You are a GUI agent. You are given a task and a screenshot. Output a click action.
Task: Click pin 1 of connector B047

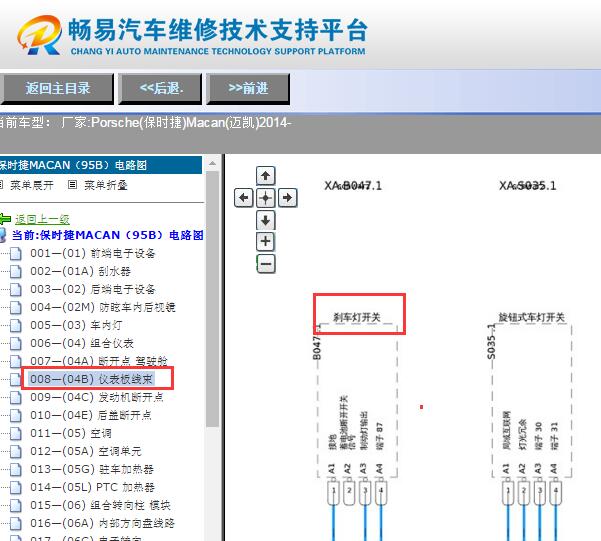pyautogui.click(x=333, y=493)
